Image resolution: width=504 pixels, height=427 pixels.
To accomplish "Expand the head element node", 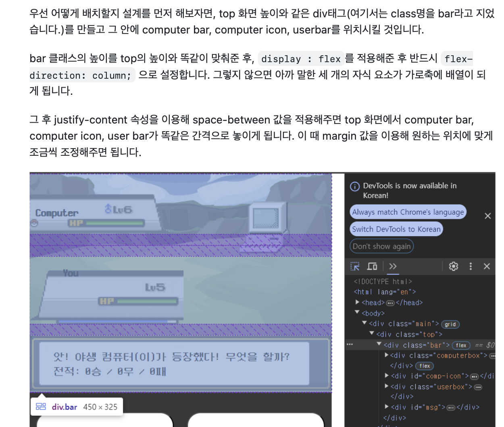I will coord(357,302).
